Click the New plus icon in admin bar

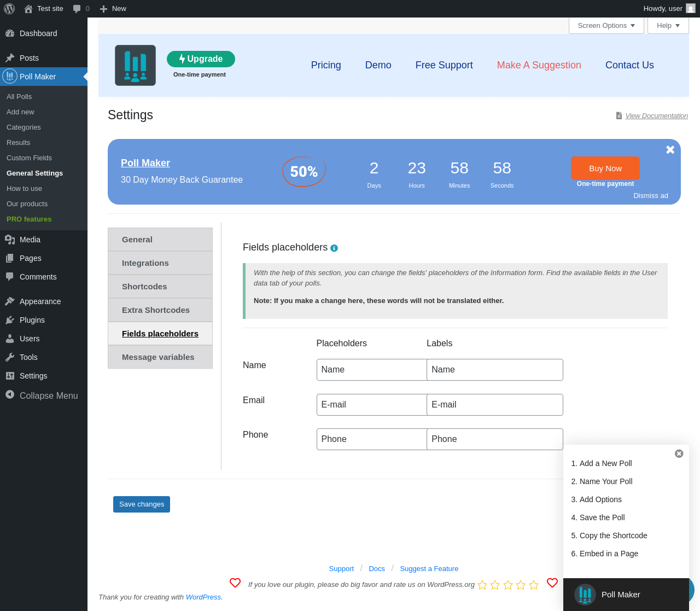[103, 9]
